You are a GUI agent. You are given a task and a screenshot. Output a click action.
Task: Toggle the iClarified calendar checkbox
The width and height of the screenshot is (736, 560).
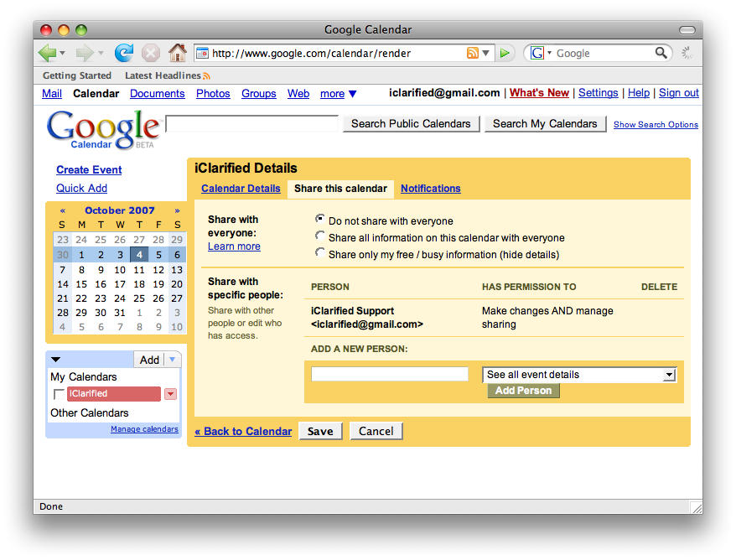coord(59,394)
